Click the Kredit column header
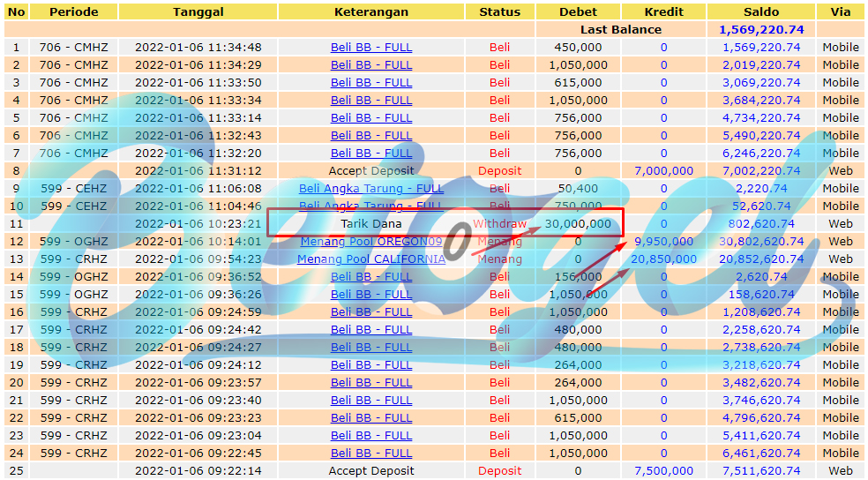This screenshot has width=868, height=480. coord(663,11)
